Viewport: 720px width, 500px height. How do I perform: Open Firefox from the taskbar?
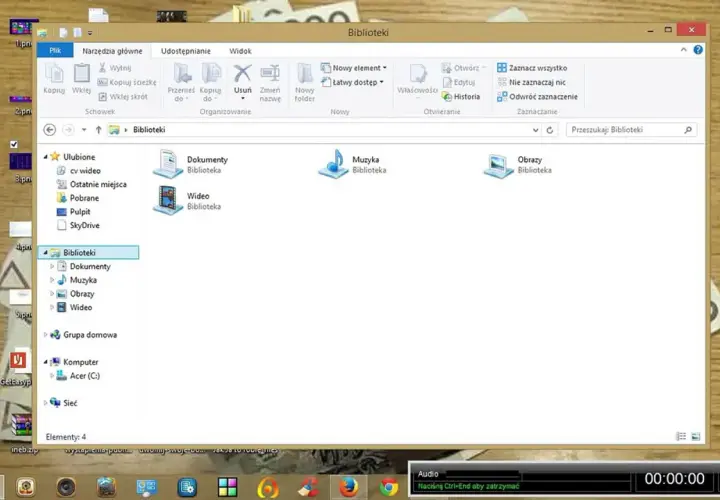coord(349,486)
